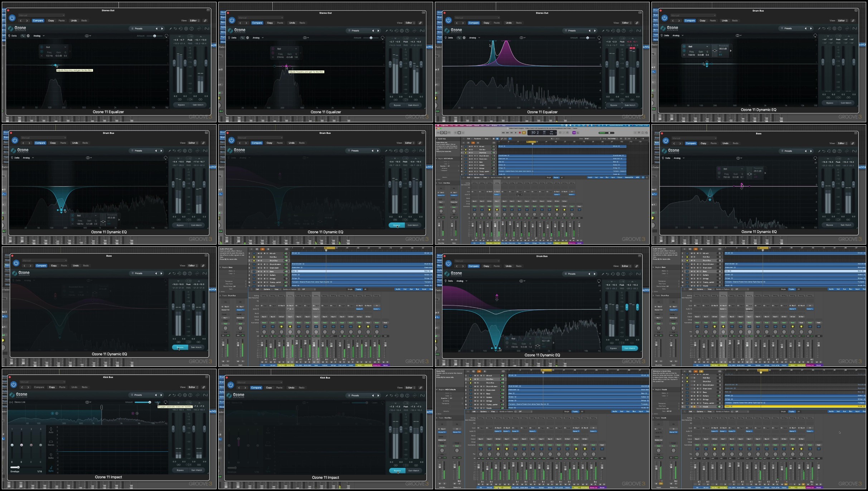Open the Window menu in Logic Pro menu bar

pos(494,126)
